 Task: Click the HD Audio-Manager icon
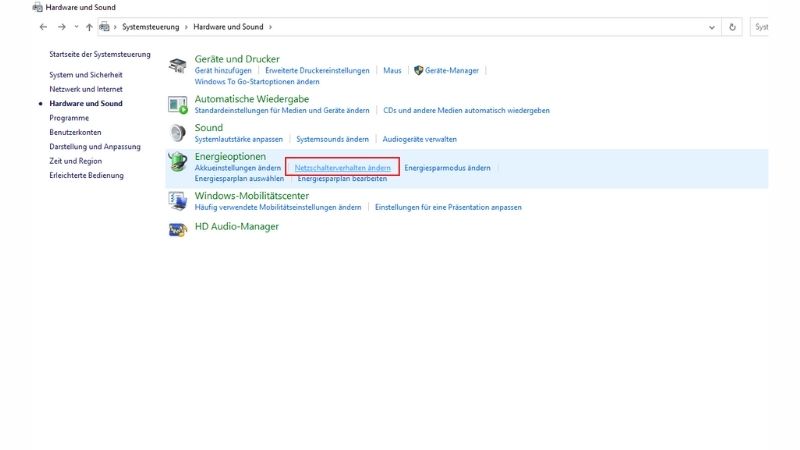pos(178,231)
